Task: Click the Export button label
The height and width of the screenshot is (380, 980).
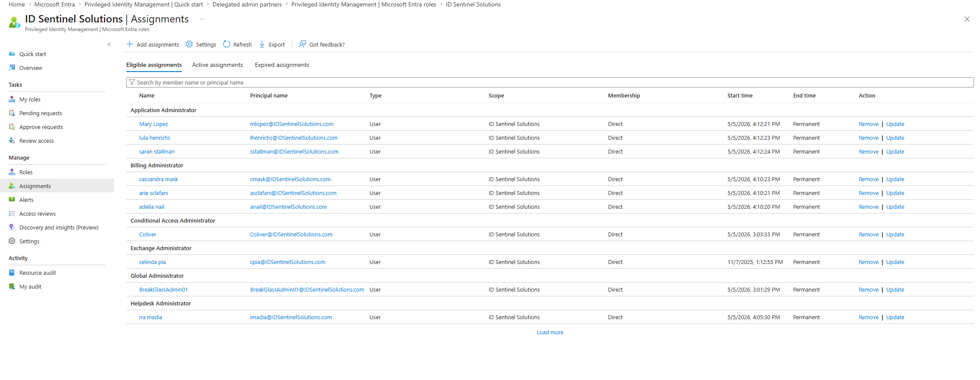Action: click(x=277, y=45)
